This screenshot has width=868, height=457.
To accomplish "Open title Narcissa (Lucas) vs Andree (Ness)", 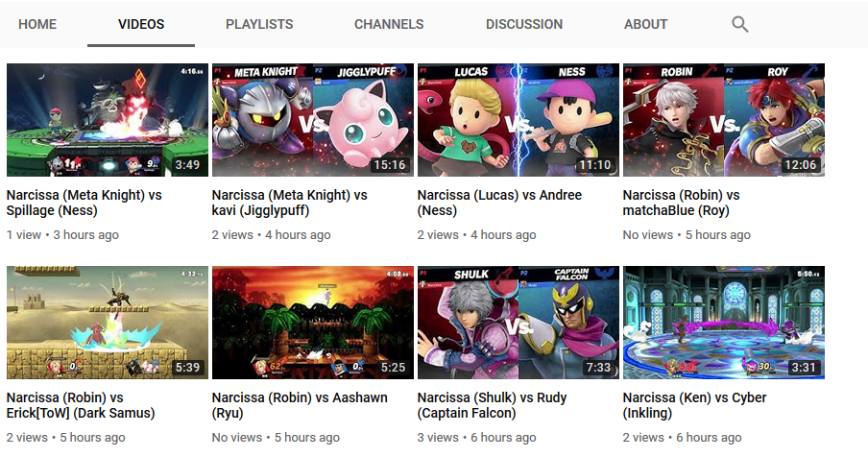I will coord(499,203).
